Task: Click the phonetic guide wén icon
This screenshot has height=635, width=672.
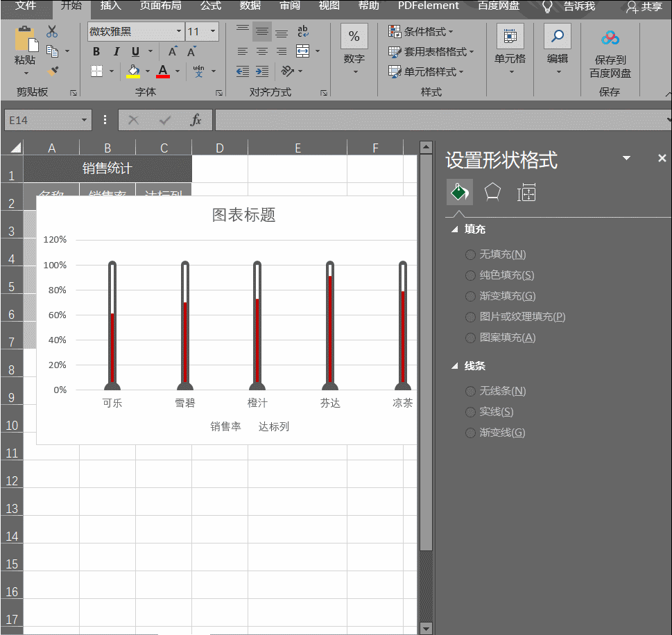Action: click(198, 71)
